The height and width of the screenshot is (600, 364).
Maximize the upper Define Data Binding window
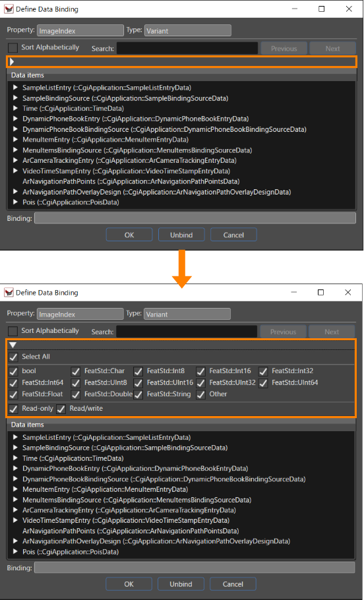[x=322, y=9]
